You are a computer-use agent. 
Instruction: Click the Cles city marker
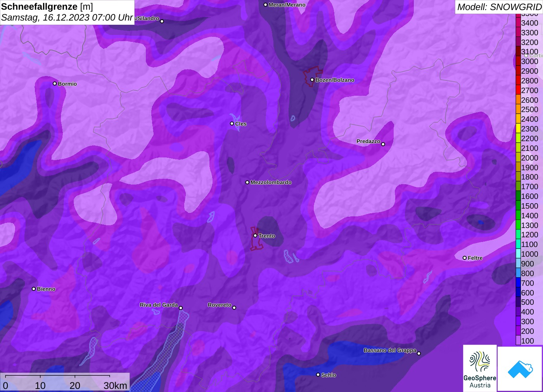point(232,123)
